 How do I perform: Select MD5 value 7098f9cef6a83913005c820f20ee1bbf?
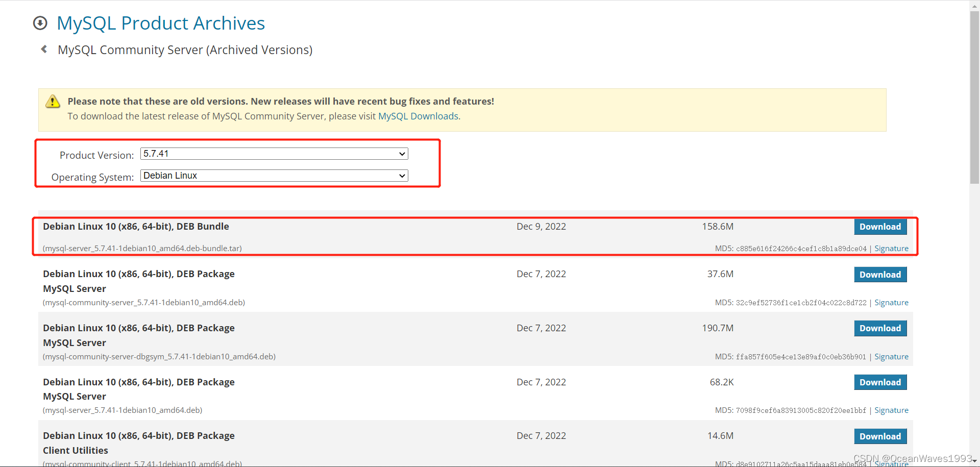[801, 410]
